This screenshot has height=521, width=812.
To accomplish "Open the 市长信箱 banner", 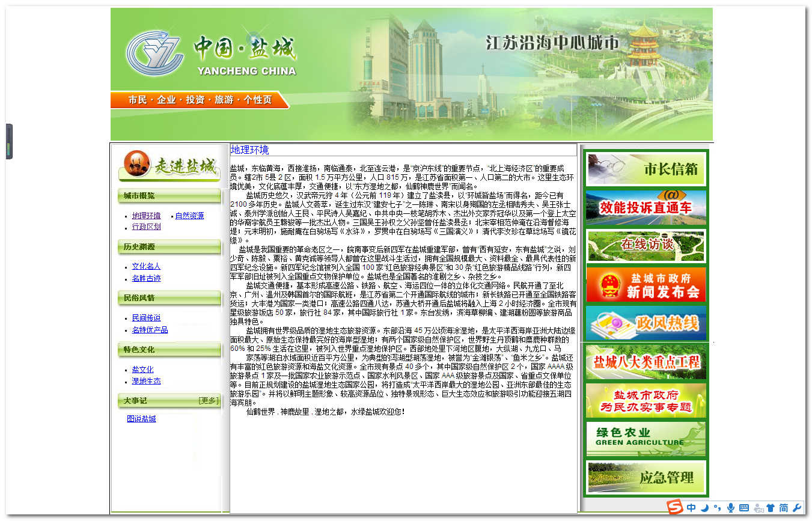I will (x=646, y=169).
